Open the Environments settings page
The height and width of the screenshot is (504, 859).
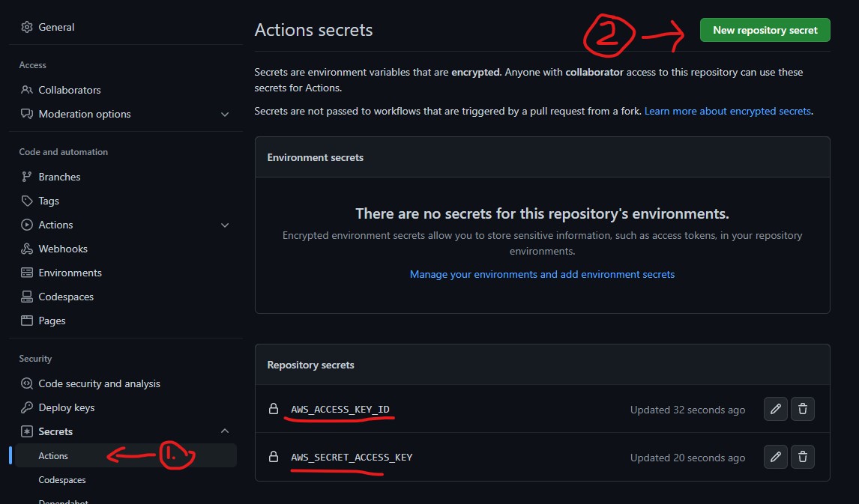pos(72,272)
